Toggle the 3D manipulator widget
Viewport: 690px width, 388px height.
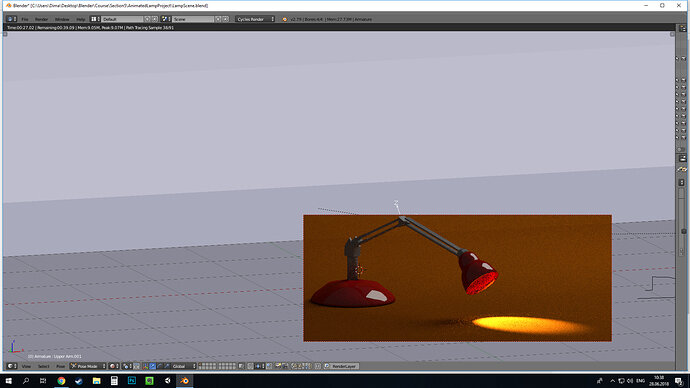[x=145, y=366]
